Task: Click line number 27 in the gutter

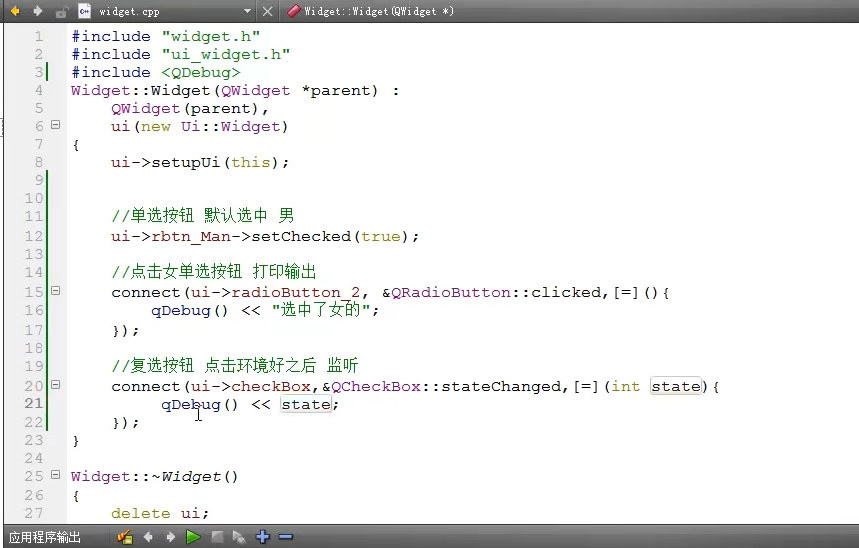Action: click(x=33, y=513)
